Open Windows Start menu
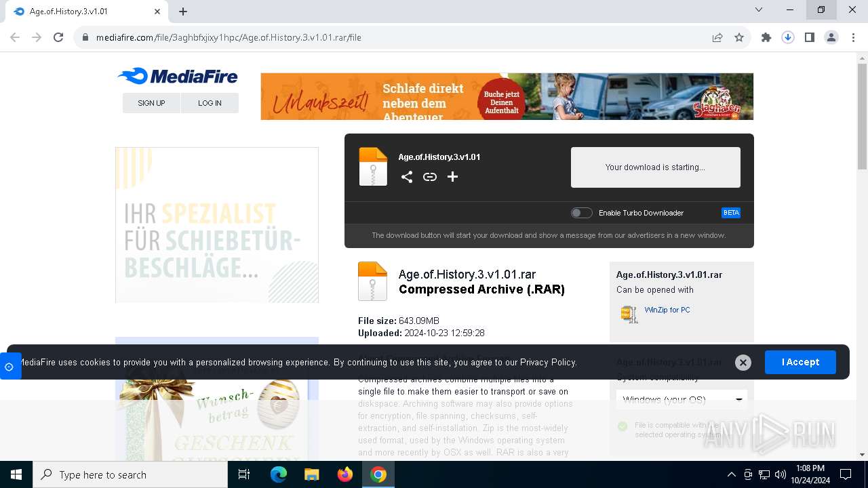The height and width of the screenshot is (488, 868). (x=16, y=474)
